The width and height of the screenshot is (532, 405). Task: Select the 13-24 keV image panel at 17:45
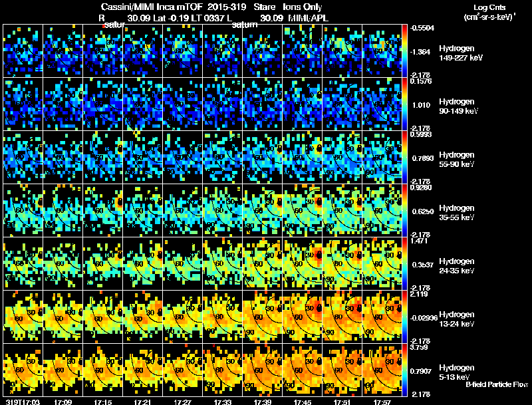[303, 317]
